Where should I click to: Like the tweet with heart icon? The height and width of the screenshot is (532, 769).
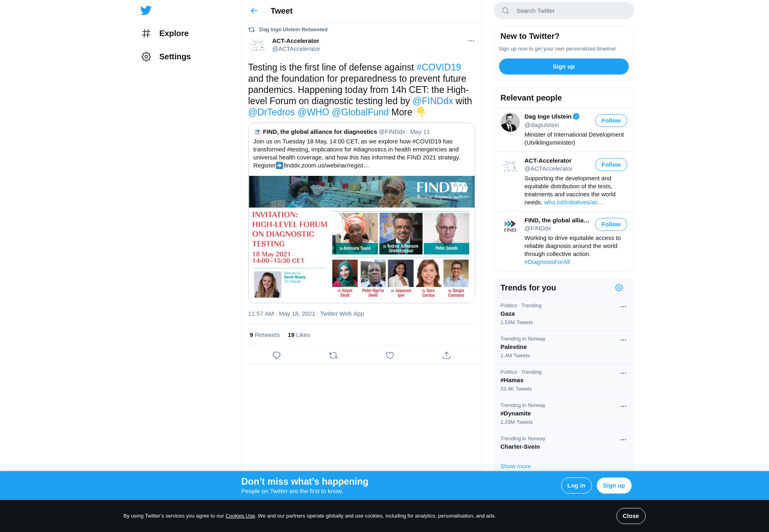point(390,355)
